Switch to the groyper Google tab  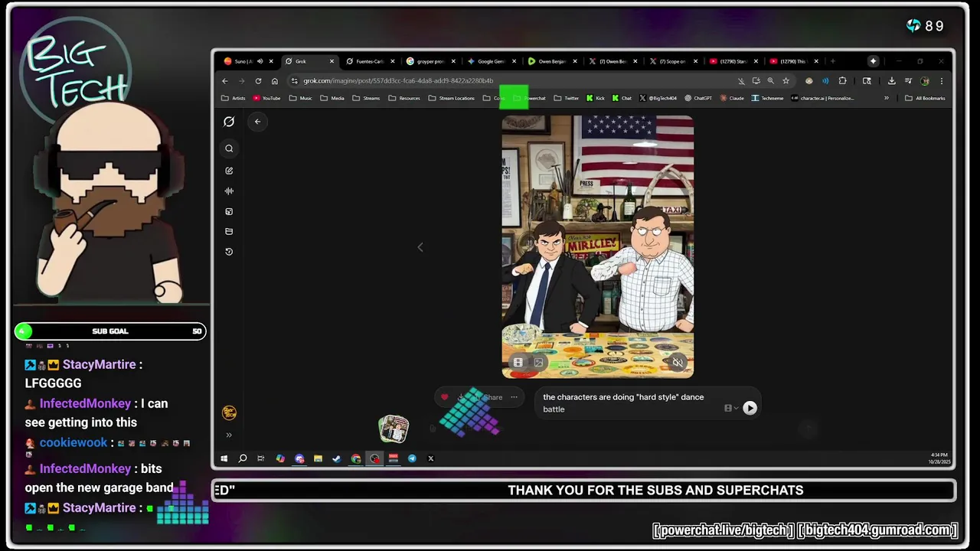pos(430,61)
